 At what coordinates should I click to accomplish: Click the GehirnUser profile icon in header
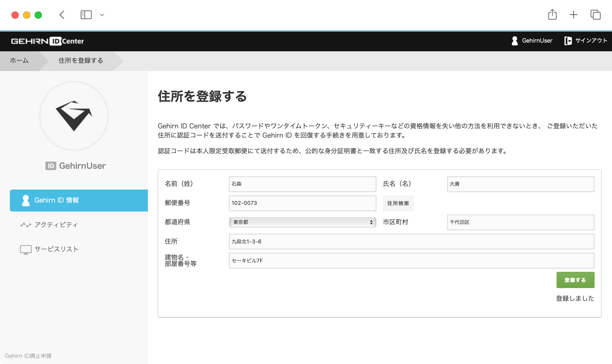[515, 41]
